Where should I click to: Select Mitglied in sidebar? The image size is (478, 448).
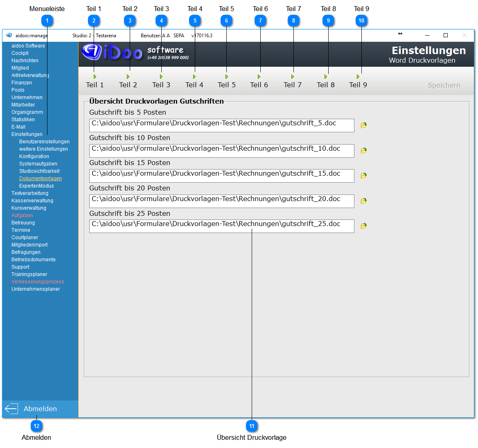coord(20,68)
